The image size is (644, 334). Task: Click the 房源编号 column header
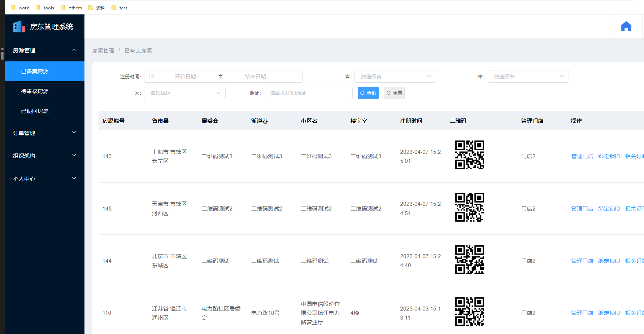tap(113, 121)
